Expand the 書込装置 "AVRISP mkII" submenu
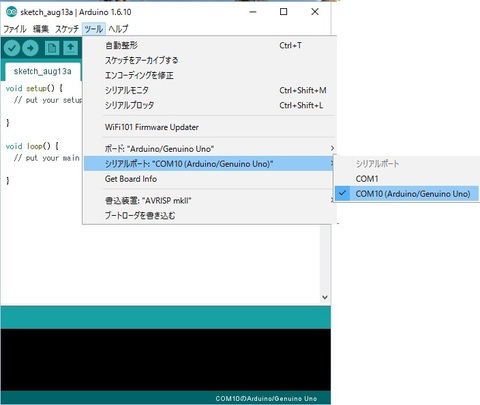 [x=209, y=201]
